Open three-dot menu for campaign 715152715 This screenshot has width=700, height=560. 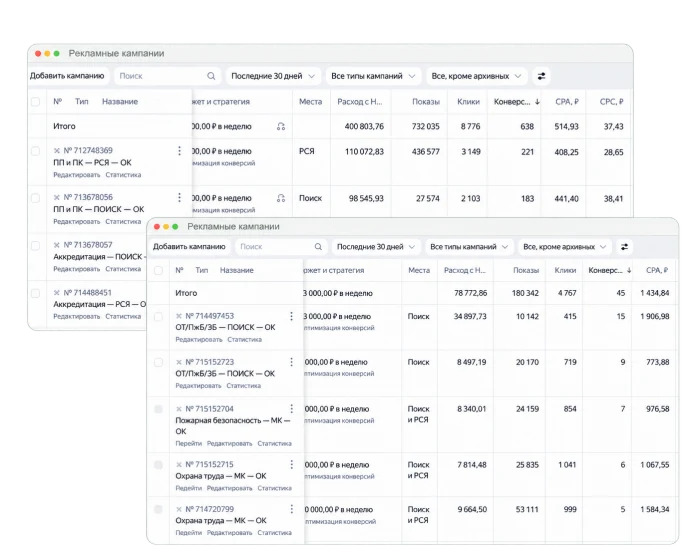coord(292,464)
